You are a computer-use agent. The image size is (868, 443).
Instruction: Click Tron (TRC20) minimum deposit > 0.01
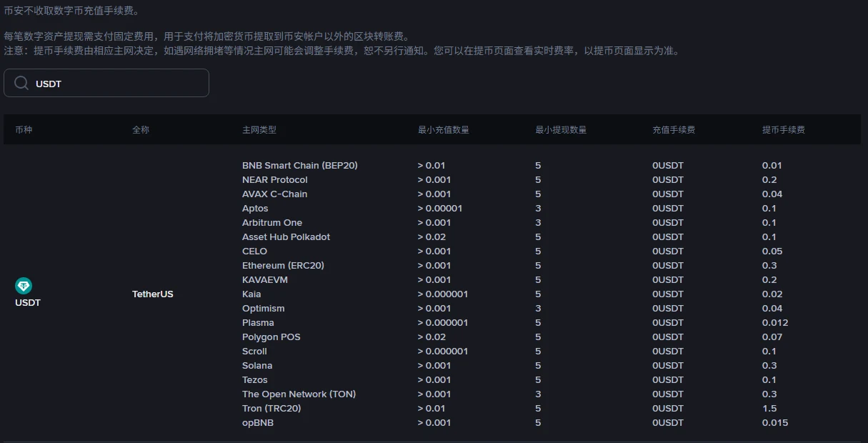[x=431, y=409]
